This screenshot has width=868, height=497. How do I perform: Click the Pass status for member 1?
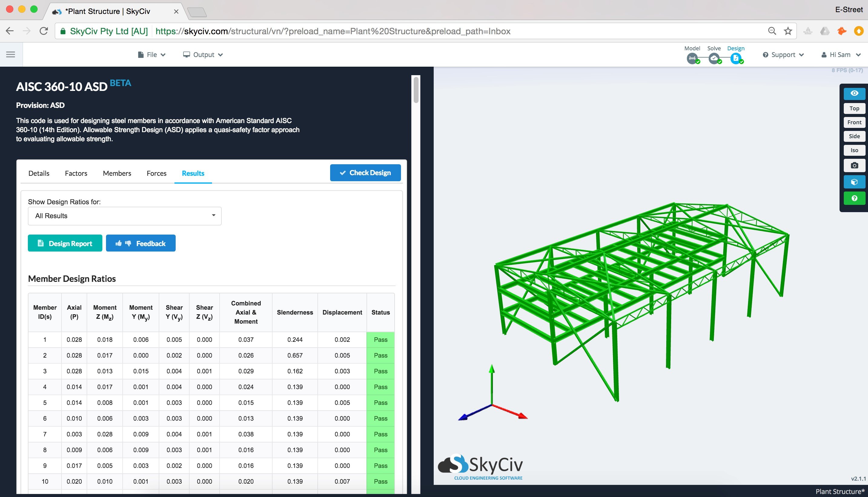pos(381,340)
